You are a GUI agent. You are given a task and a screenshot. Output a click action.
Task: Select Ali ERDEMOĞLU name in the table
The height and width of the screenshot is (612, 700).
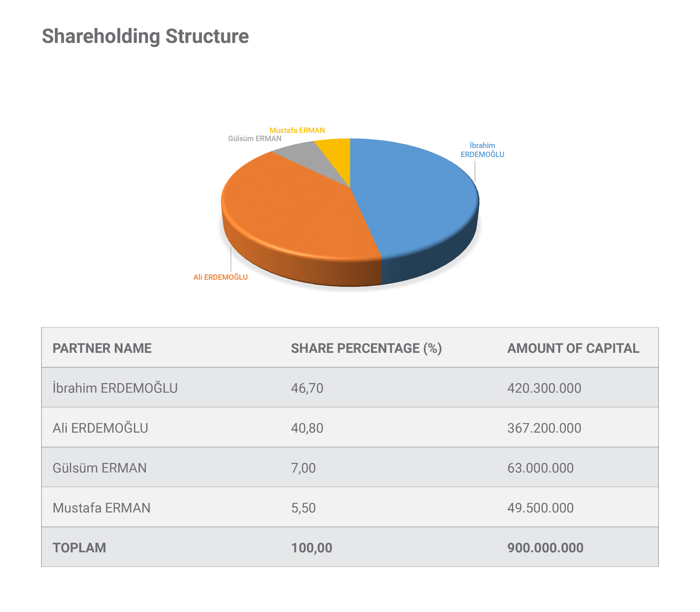click(100, 428)
